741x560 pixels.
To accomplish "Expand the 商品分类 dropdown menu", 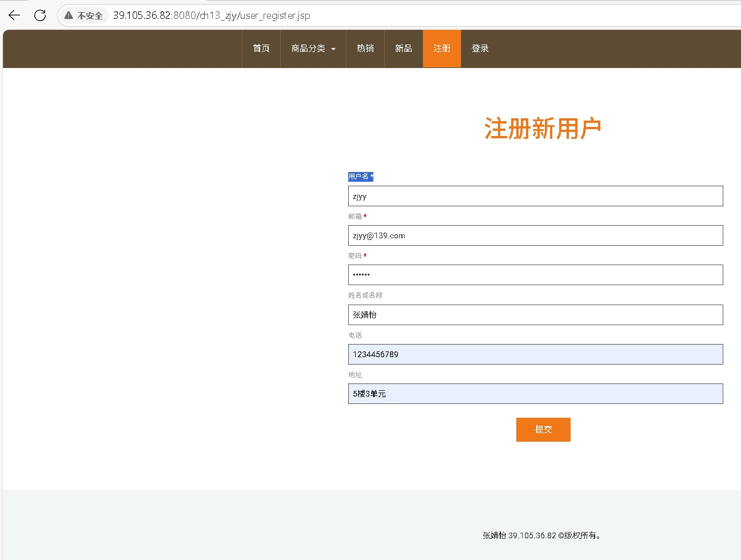I will pos(313,49).
